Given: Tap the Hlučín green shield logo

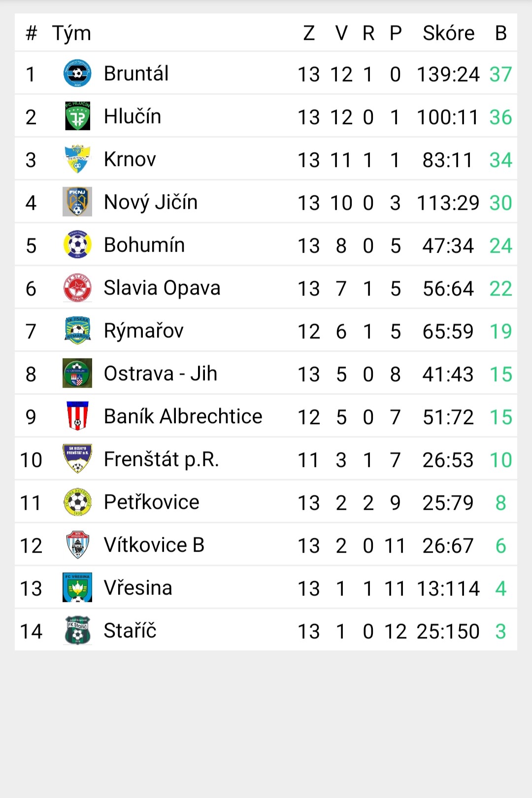Looking at the screenshot, I should [x=77, y=116].
